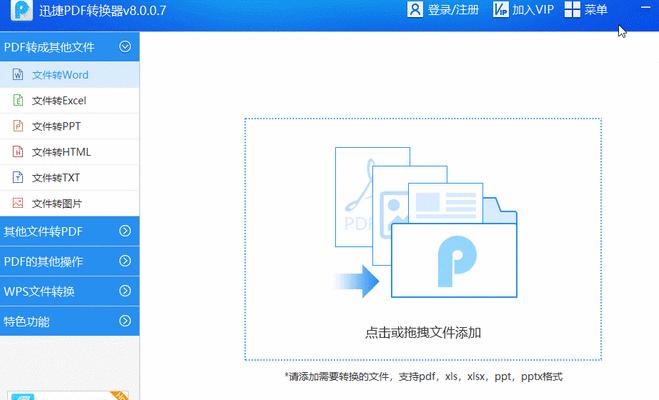This screenshot has width=659, height=400.
Task: Open the 登录/注册 link
Action: coord(453,9)
